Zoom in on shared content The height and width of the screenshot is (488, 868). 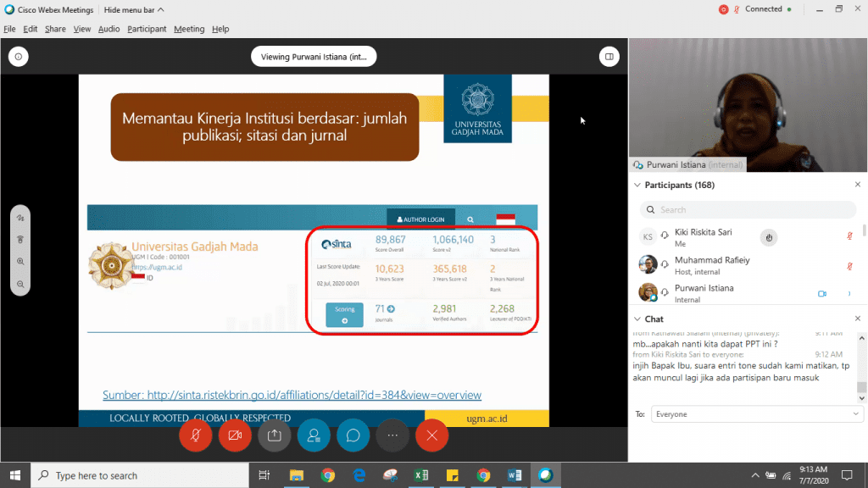20,262
